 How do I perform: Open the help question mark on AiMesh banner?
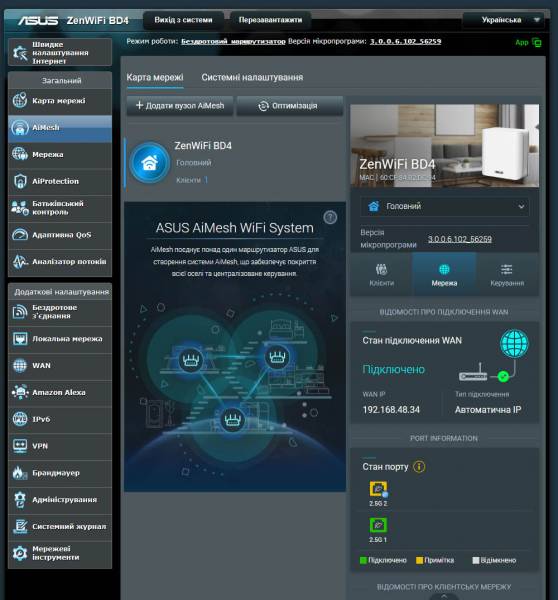[330, 217]
